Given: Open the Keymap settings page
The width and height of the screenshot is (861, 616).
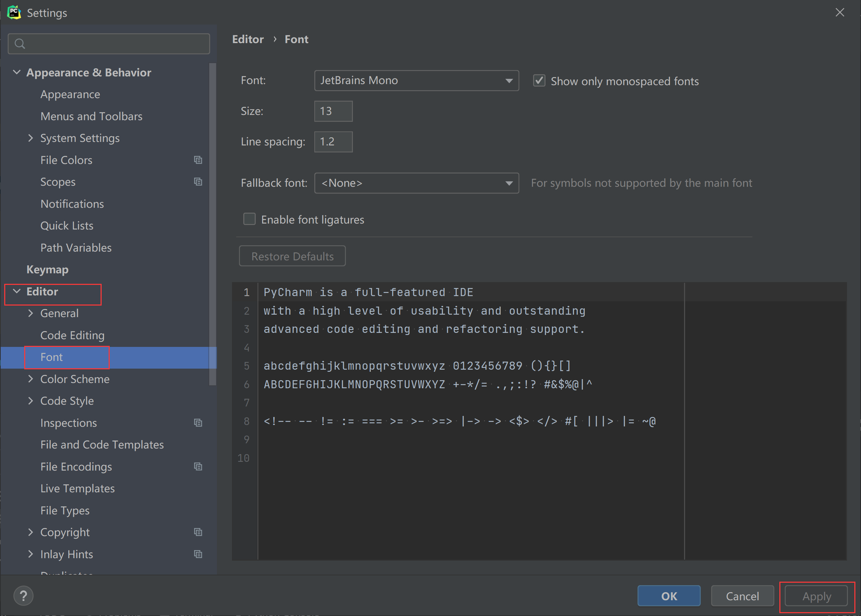Looking at the screenshot, I should 47,270.
